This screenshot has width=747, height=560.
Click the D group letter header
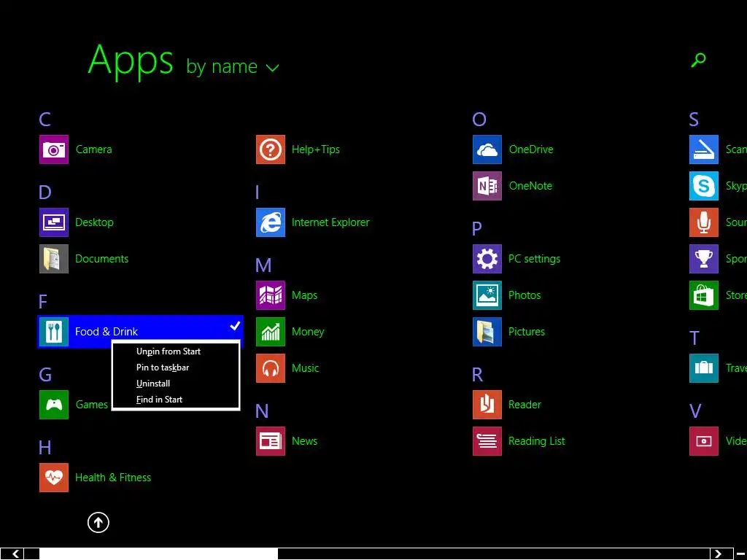(44, 192)
